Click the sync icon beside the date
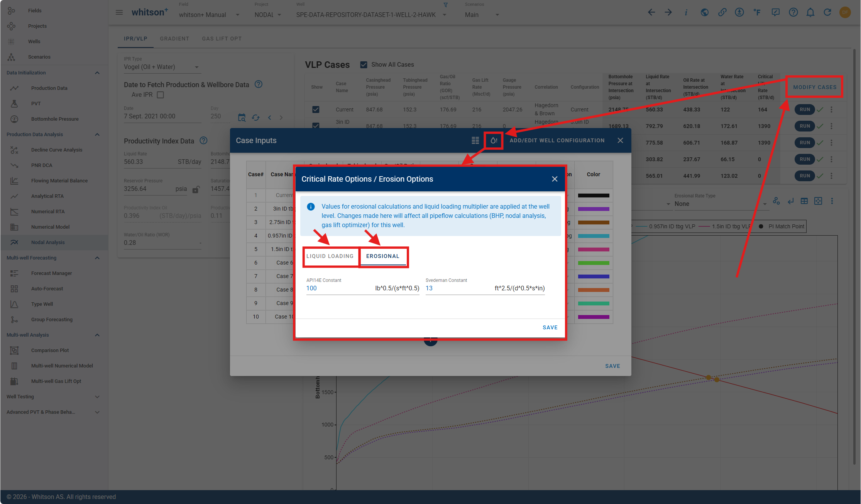Image resolution: width=861 pixels, height=504 pixels. (255, 118)
